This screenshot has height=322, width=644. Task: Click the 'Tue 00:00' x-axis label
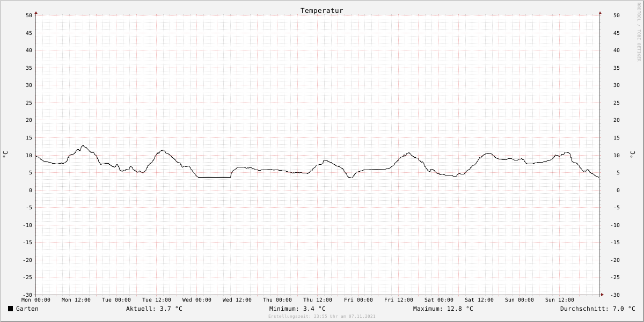point(116,300)
